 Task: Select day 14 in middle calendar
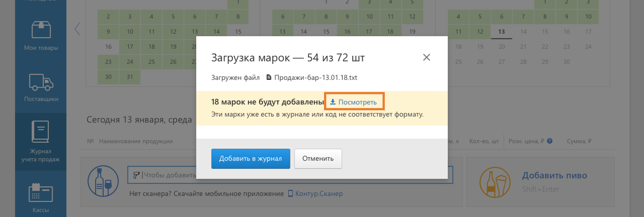tap(304, 32)
